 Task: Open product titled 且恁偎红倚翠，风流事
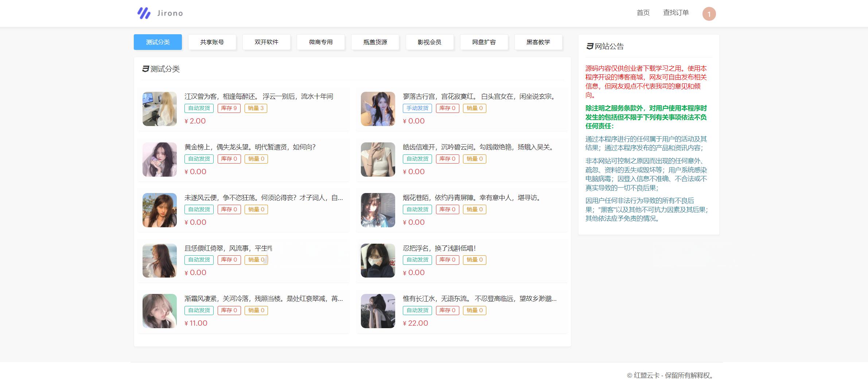228,248
